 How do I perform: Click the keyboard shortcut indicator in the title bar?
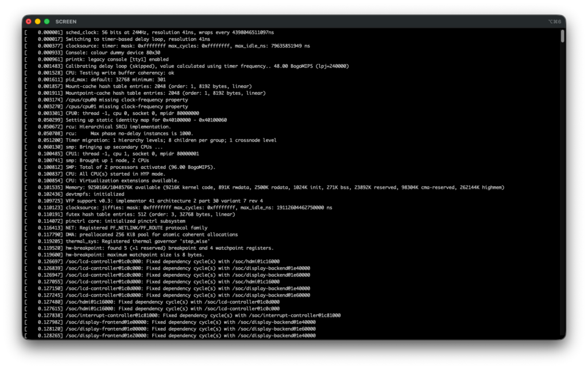pyautogui.click(x=555, y=21)
